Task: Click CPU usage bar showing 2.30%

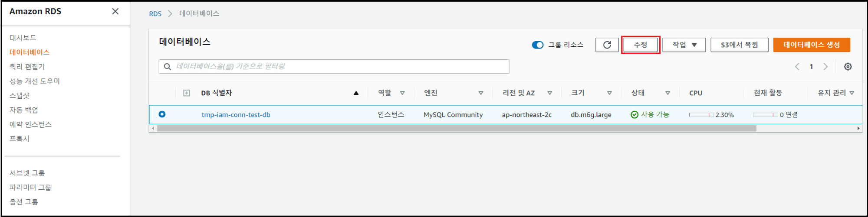Action: click(x=701, y=115)
